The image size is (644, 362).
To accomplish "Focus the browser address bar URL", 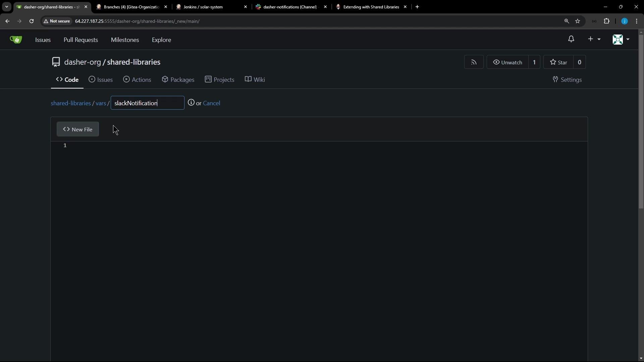I will click(137, 21).
